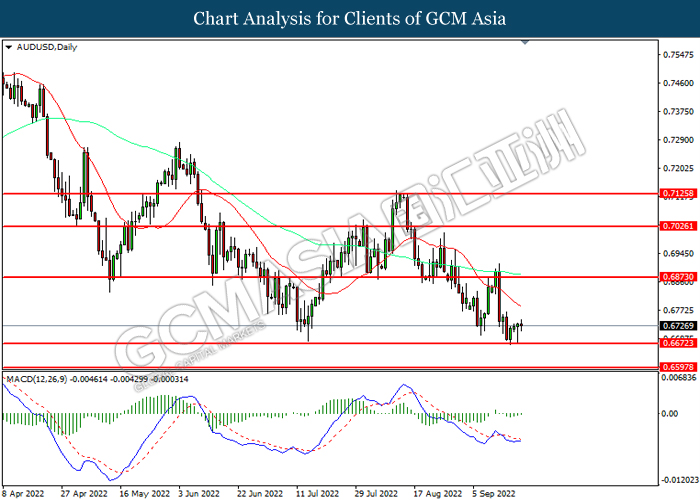Click the 0.72025 price axis value
Viewport: 700px width, 500px height.
(679, 168)
